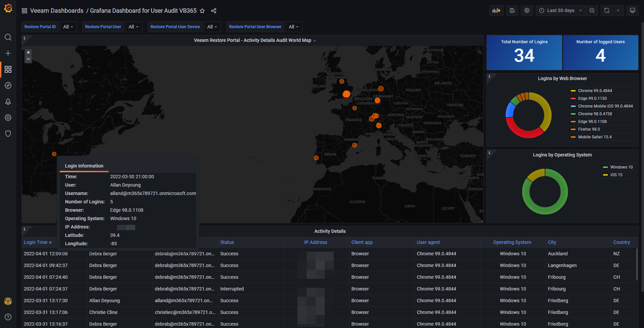Open the Dashboards icon in sidebar

(8, 69)
